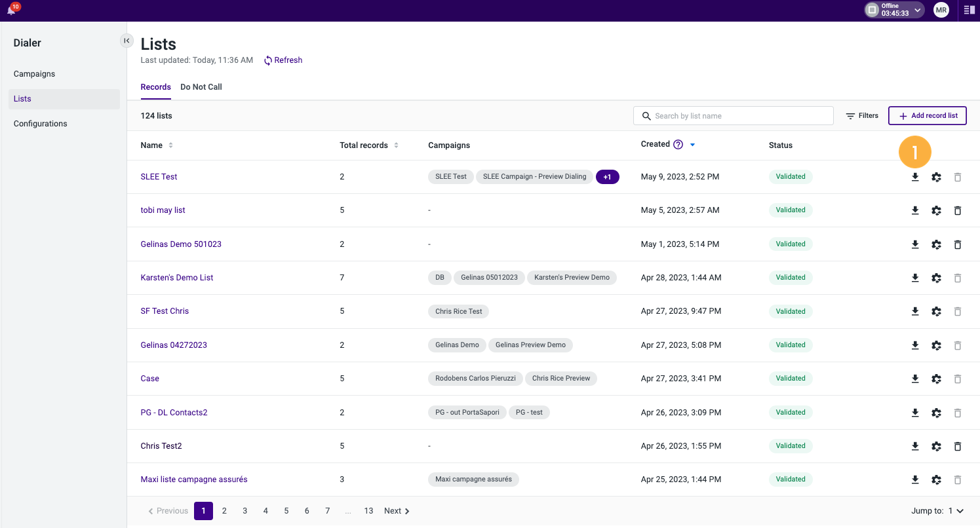Download Karsten's Demo List
Viewport: 980px width, 528px height.
tap(915, 278)
